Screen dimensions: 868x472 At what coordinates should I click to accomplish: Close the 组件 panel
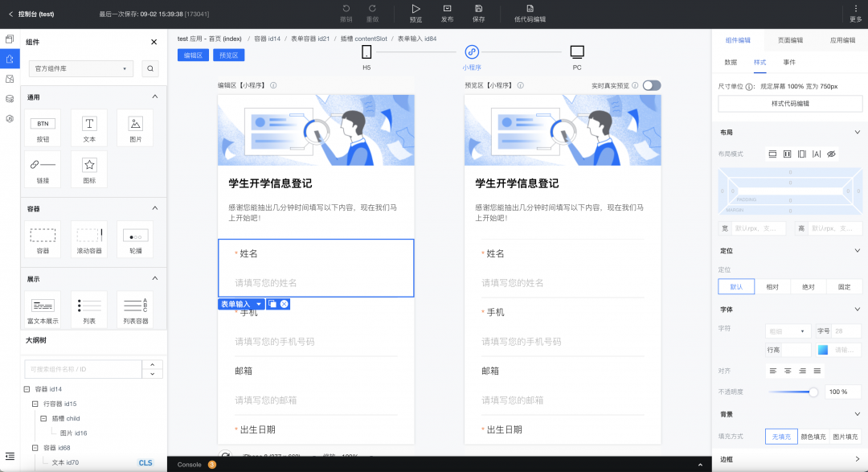[x=154, y=42]
